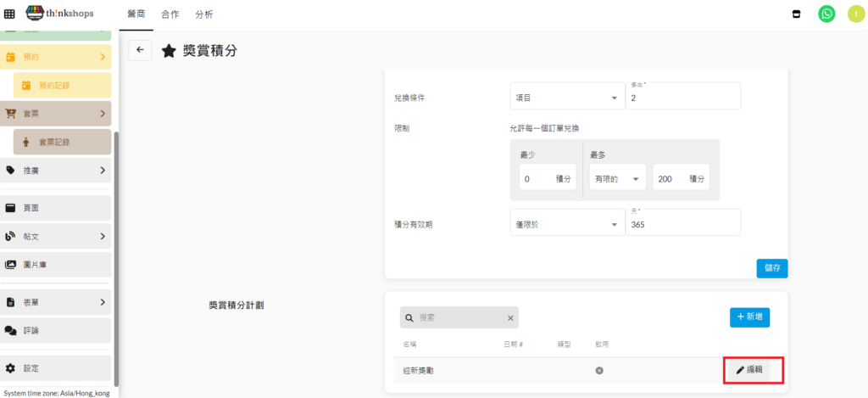Toggle the 啟用 status of 迎新獎勵
Screen dimensions: 868x398
(599, 370)
